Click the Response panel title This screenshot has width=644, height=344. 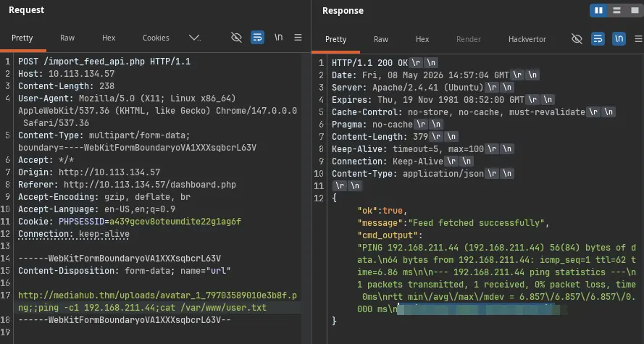tap(343, 11)
